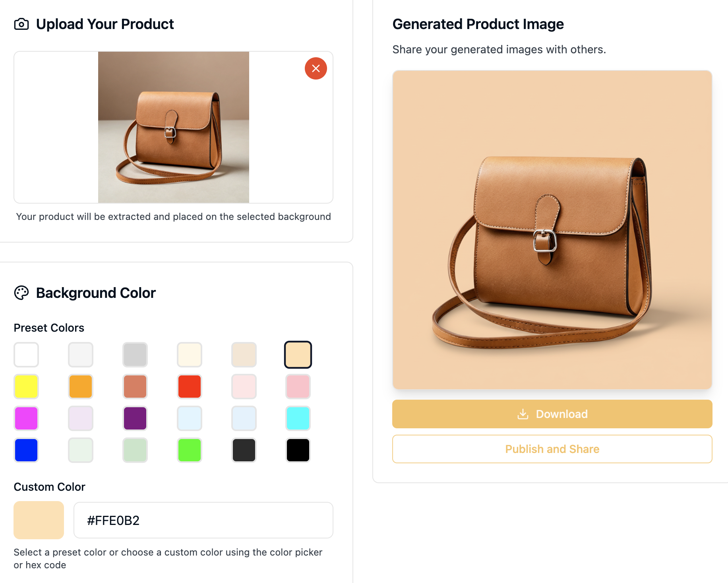Select the bright green preset color
This screenshot has width=728, height=583.
(x=189, y=450)
